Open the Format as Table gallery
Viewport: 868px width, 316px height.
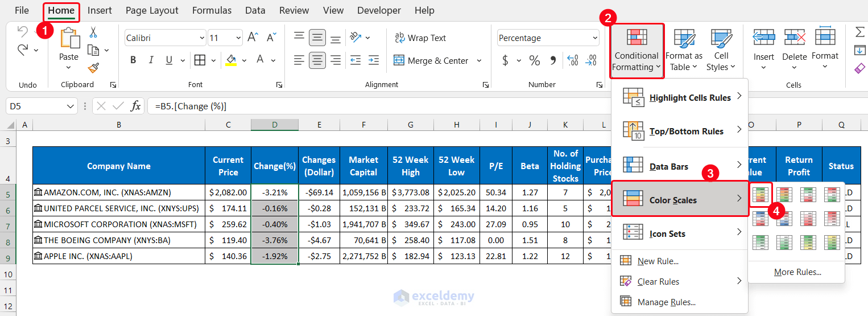(684, 50)
